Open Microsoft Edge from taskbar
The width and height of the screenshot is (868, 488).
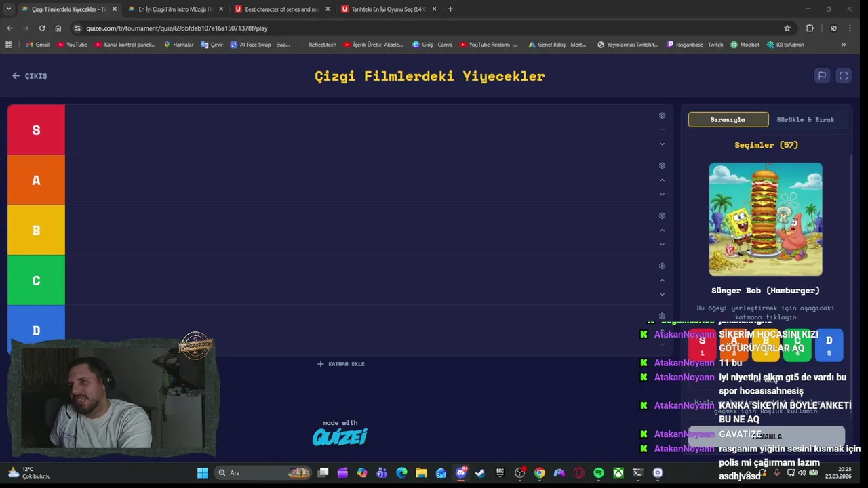point(401,472)
